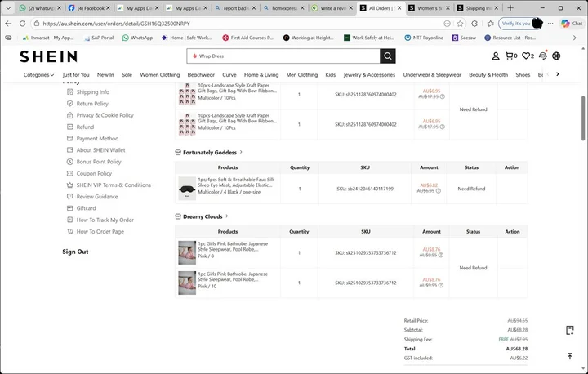
Task: Click the user account profile icon
Action: [496, 56]
